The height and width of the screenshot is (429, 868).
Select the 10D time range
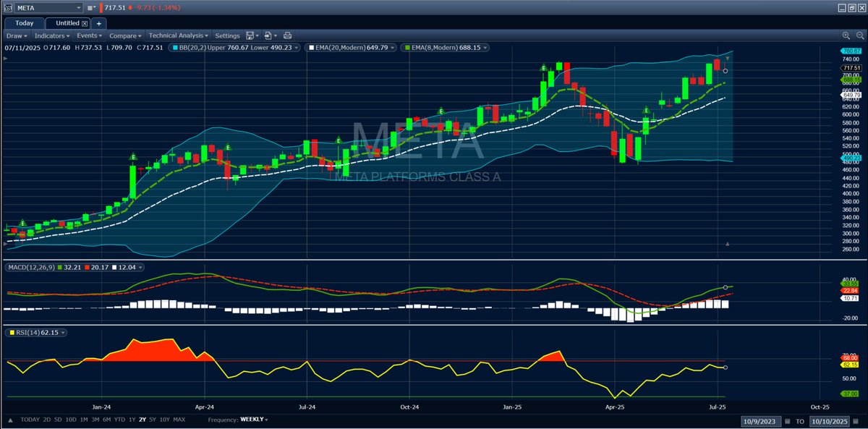71,420
